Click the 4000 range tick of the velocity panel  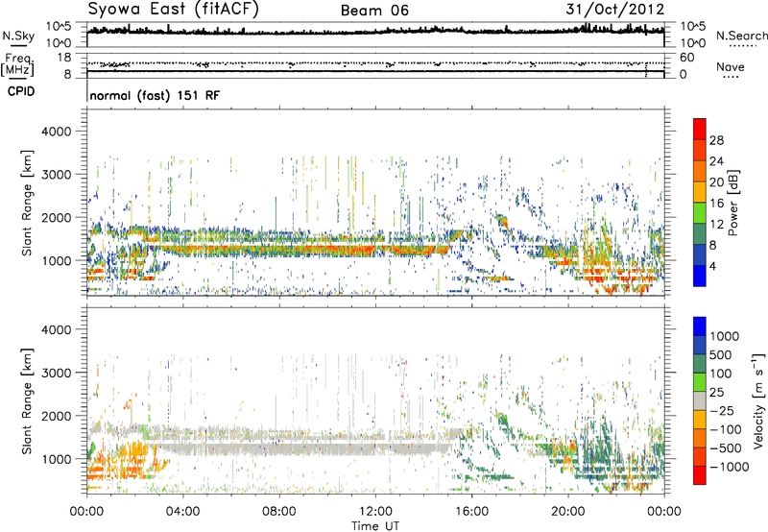click(x=57, y=329)
